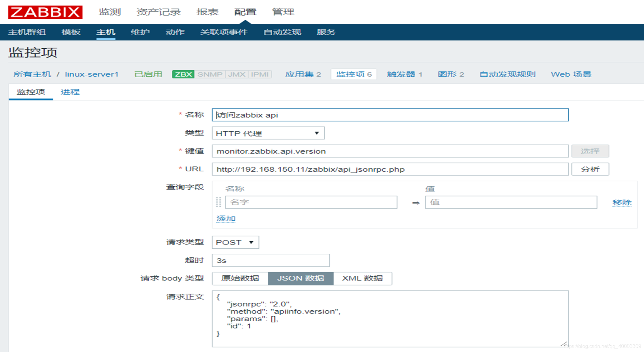Click the 监控项 page heading
Viewport: 644px width, 352px height.
(33, 52)
